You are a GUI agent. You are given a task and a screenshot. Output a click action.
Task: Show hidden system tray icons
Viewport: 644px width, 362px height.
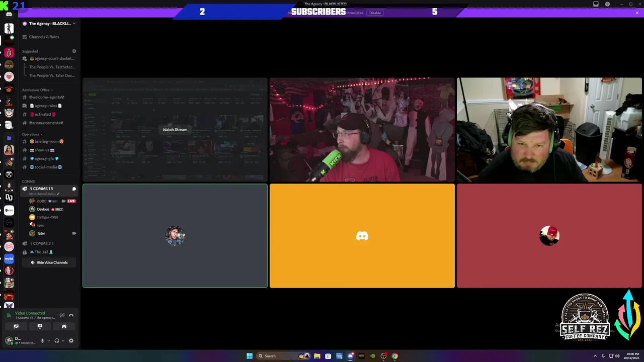595,356
